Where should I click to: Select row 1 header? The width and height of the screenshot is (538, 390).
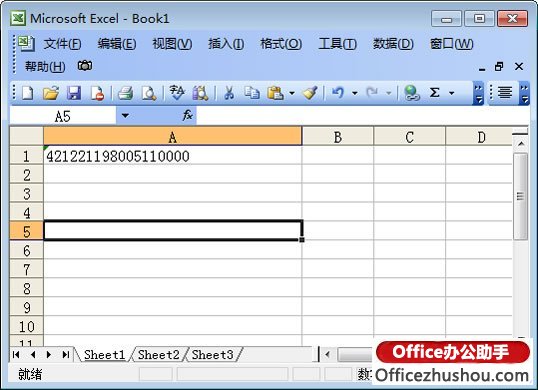pos(27,156)
